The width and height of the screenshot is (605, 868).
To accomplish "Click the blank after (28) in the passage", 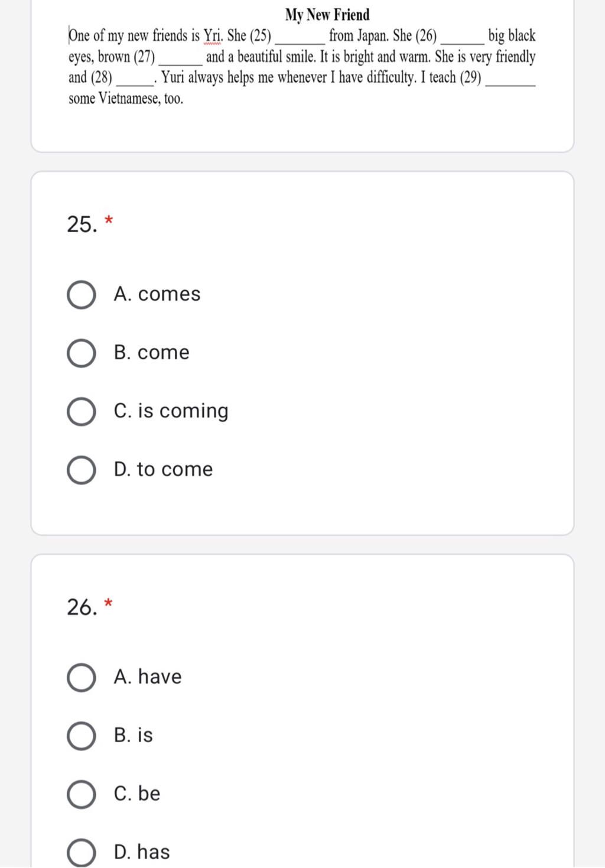I will 135,80.
